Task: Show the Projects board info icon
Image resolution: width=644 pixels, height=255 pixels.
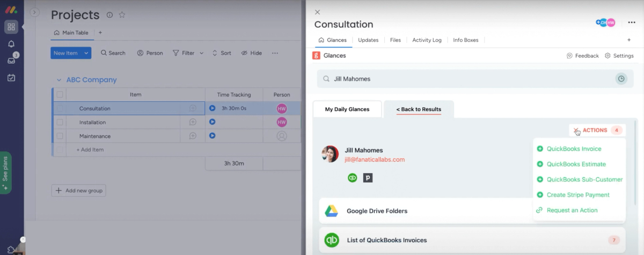Action: (109, 15)
